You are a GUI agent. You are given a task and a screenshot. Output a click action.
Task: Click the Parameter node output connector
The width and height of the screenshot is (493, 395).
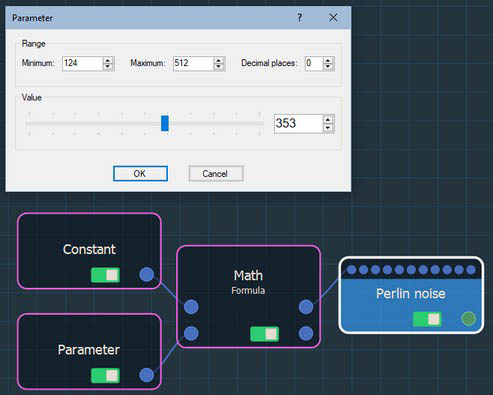tap(147, 375)
